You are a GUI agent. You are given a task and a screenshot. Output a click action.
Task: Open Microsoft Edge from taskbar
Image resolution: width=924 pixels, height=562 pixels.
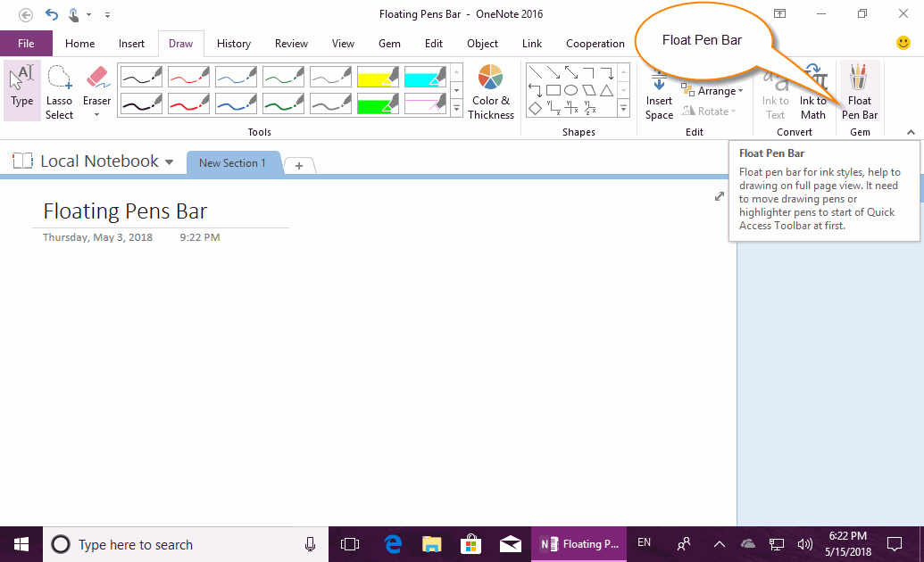(x=393, y=544)
